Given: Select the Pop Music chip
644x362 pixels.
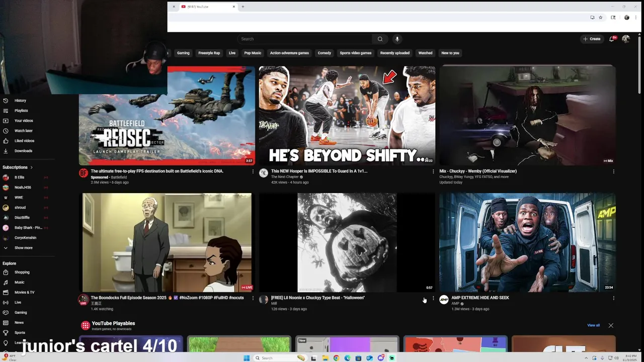Looking at the screenshot, I should [253, 53].
